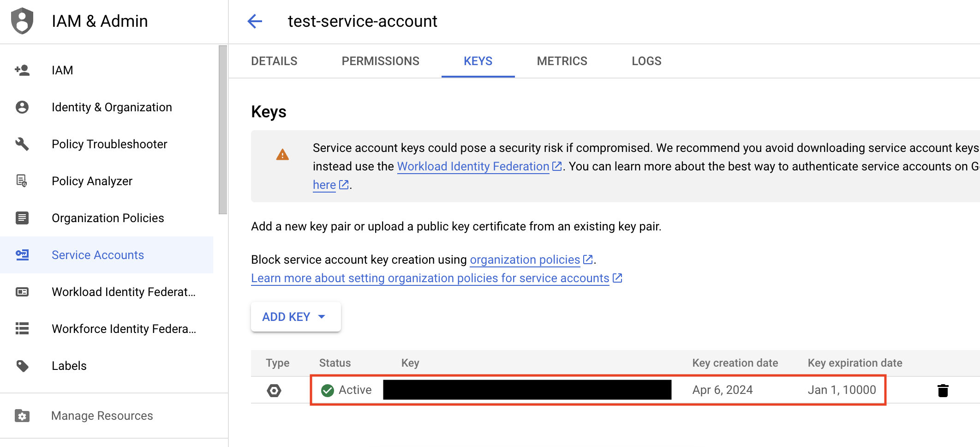Open Identity & Organization in the sidebar
Viewport: 980px width, 447px height.
pyautogui.click(x=107, y=107)
